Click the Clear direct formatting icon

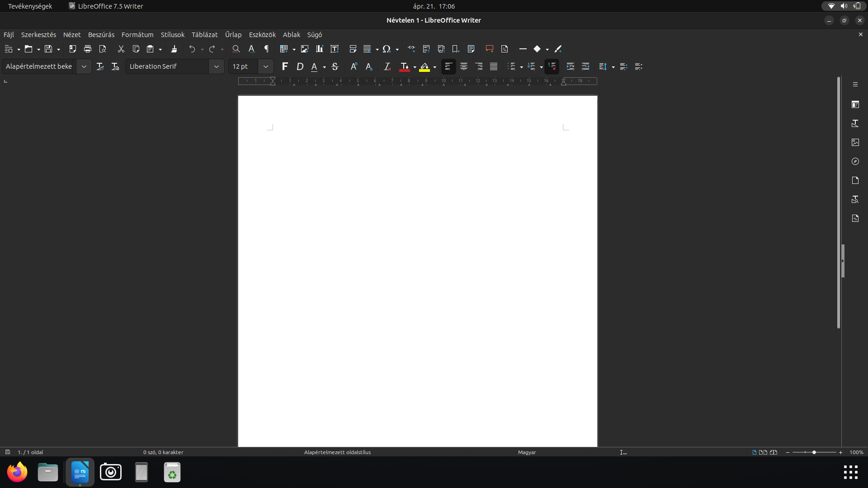click(387, 66)
